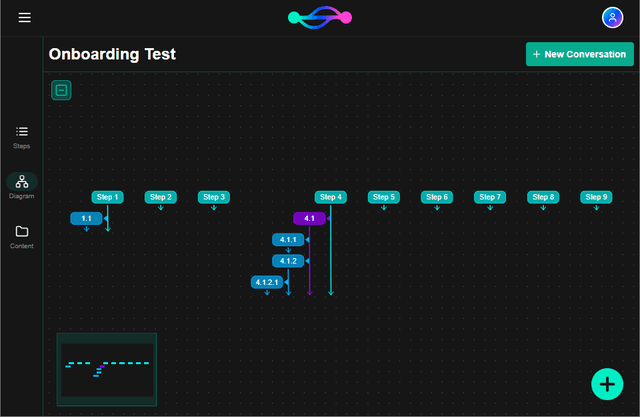This screenshot has height=417, width=640.
Task: Select the Step 1 node
Action: tap(107, 197)
